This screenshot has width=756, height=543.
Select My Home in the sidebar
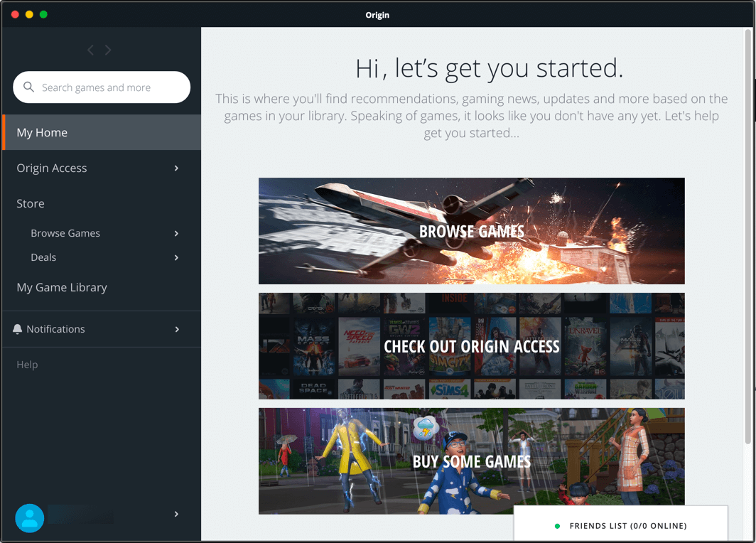tap(101, 132)
